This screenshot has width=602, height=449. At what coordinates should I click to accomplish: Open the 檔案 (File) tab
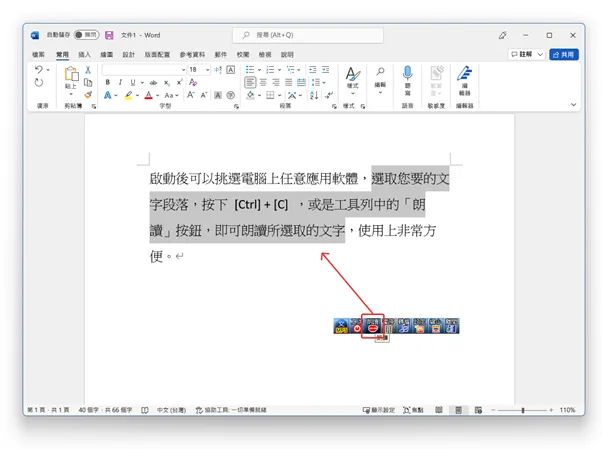point(38,55)
